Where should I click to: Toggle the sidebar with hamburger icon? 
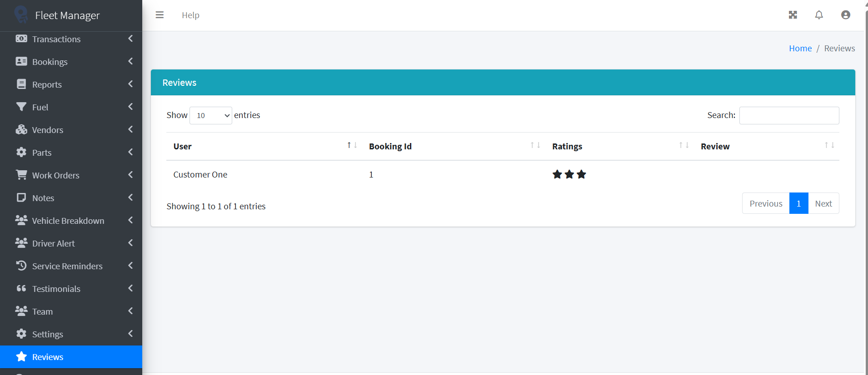(x=160, y=15)
